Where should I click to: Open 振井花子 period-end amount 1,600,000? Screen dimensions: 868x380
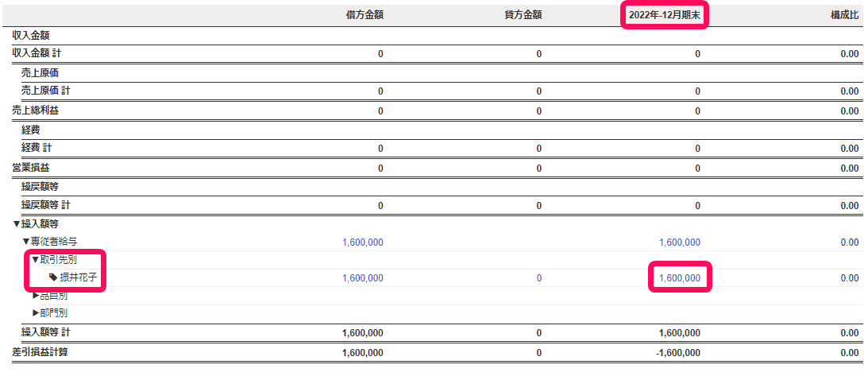point(680,277)
